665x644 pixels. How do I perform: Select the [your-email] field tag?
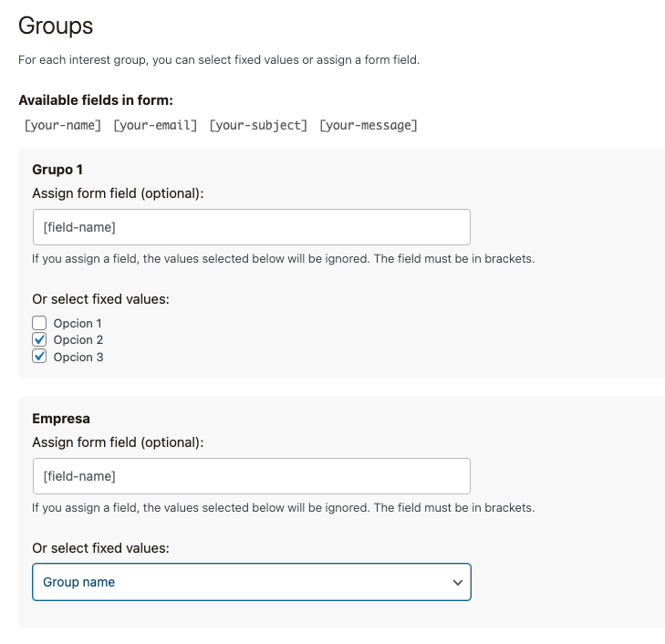pos(155,125)
